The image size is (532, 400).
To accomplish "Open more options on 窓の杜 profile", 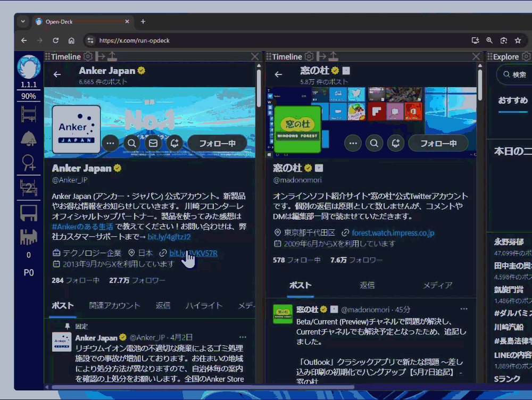I will 353,143.
